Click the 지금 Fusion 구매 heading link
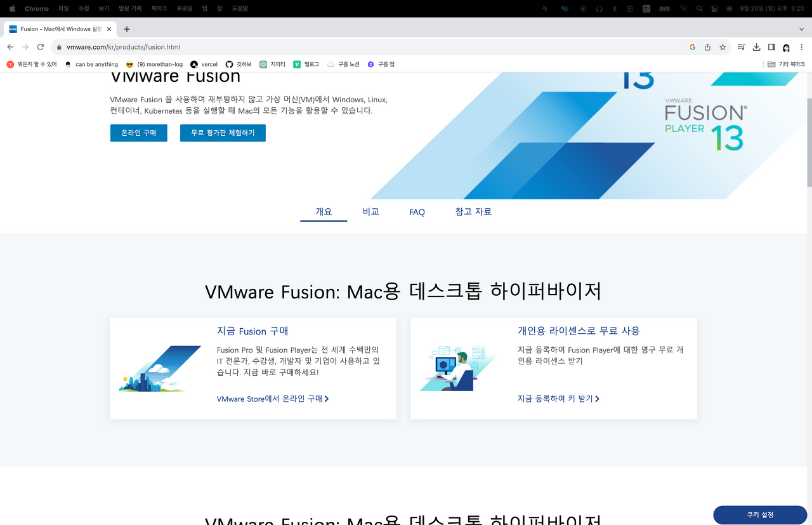The height and width of the screenshot is (525, 812). pos(252,331)
